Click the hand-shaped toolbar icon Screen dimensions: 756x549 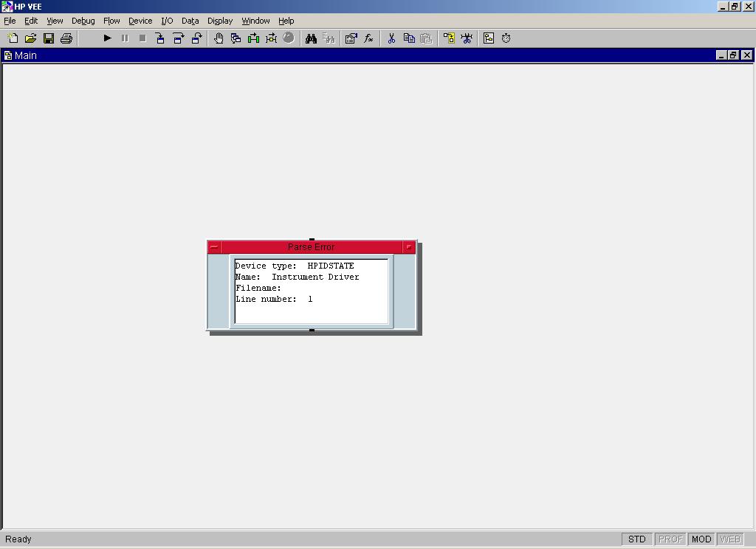(219, 38)
